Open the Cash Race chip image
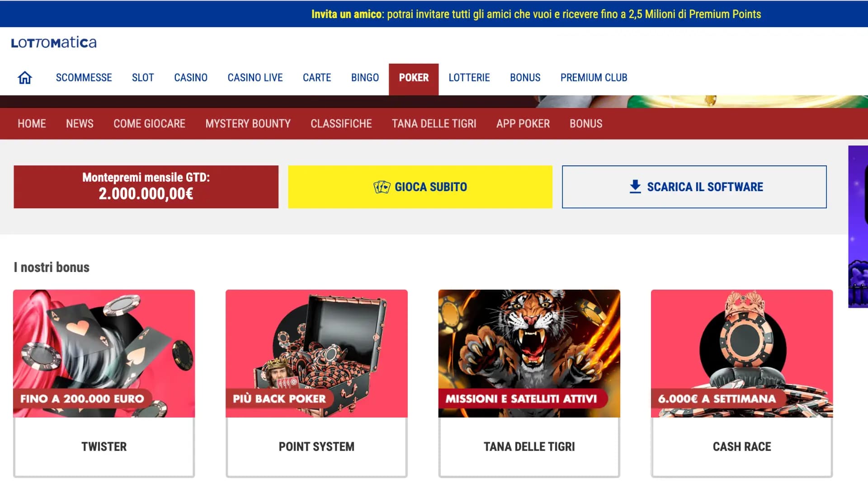The height and width of the screenshot is (488, 868). pos(741,353)
